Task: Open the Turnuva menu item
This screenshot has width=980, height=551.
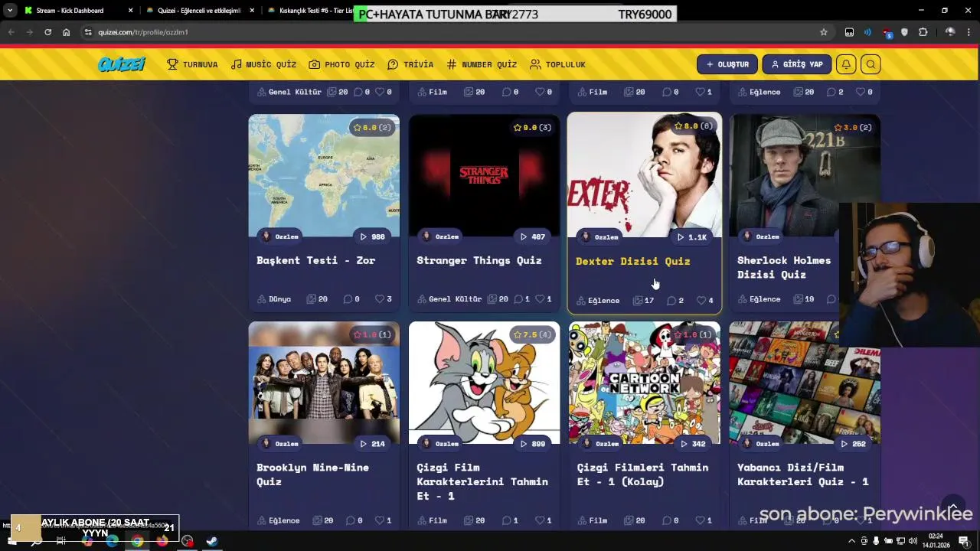Action: tap(192, 64)
